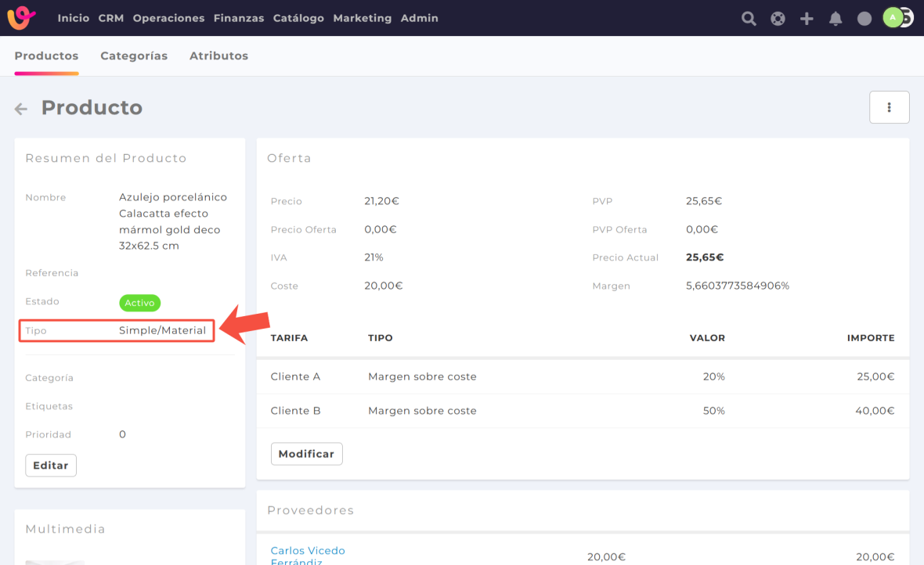Click the grey circle status icon
This screenshot has width=924, height=565.
(864, 19)
